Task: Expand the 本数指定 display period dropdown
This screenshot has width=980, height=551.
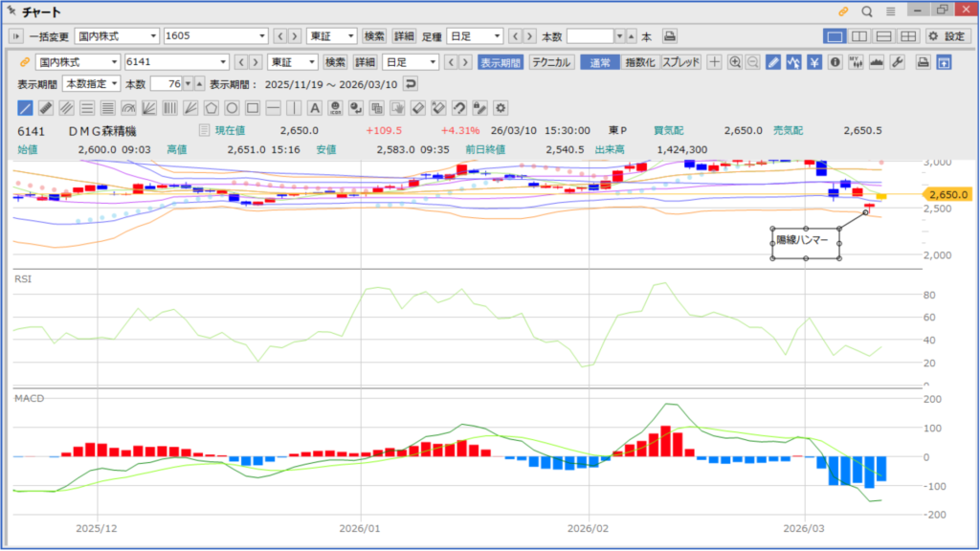Action: point(91,83)
